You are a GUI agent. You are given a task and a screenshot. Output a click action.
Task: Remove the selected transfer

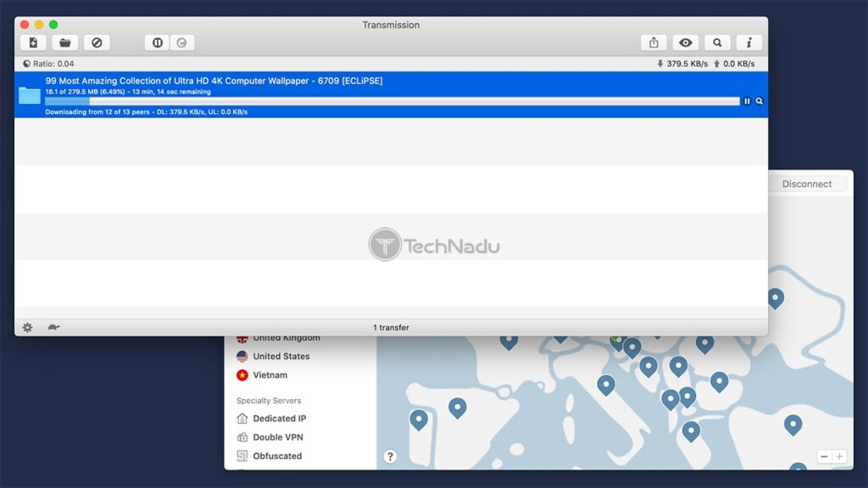pos(97,42)
